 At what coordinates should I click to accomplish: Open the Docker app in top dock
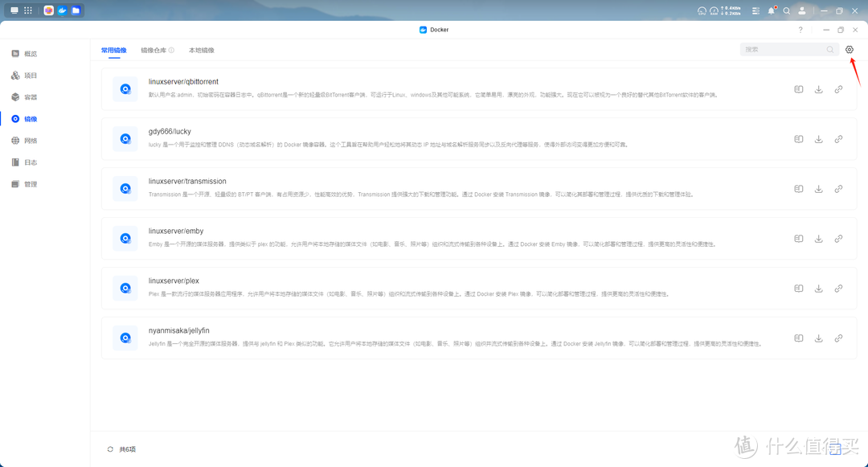[63, 10]
